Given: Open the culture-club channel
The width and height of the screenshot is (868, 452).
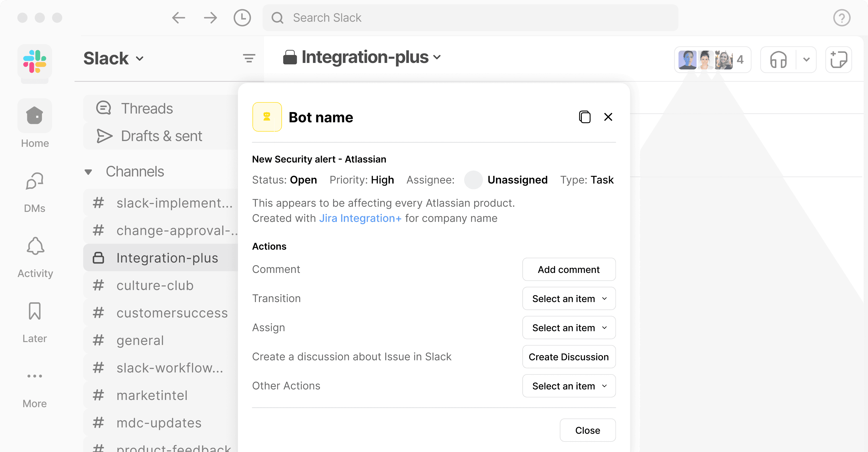Looking at the screenshot, I should pyautogui.click(x=160, y=286).
